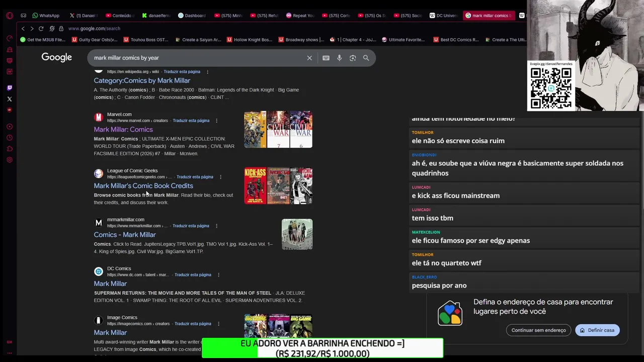Viewport: 644px width, 362px height.
Task: Click the Google logo
Action: click(x=56, y=57)
